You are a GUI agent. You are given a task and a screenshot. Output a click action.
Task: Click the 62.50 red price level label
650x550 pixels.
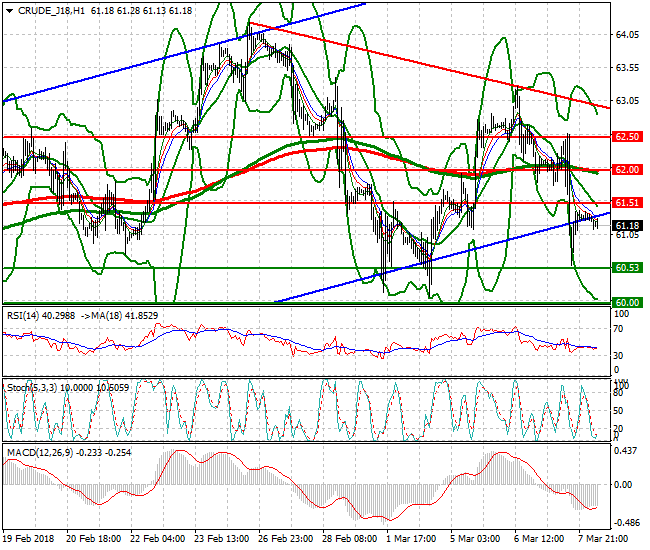(627, 137)
